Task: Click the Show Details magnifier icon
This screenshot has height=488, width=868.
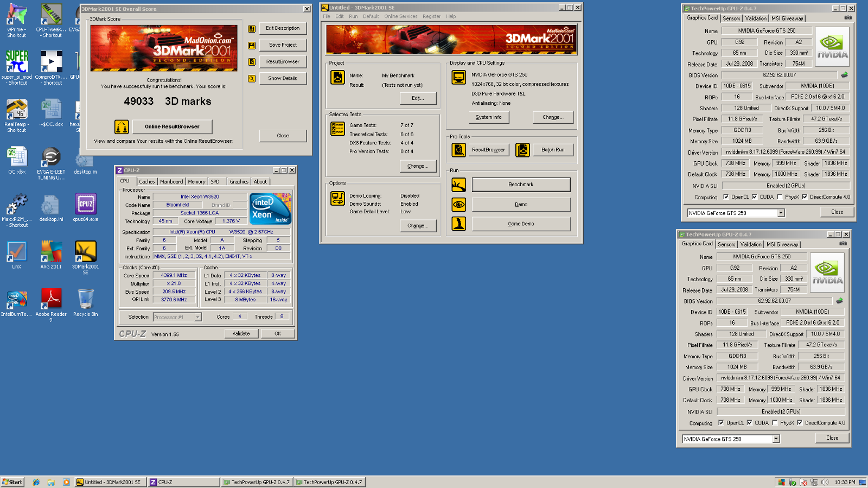Action: (252, 79)
